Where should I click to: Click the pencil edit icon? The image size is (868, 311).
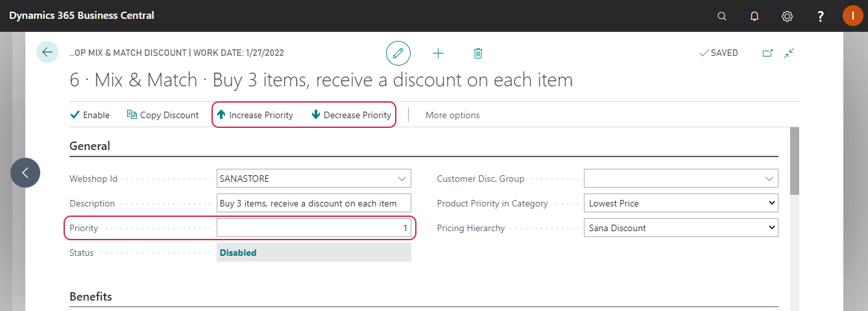pos(398,53)
